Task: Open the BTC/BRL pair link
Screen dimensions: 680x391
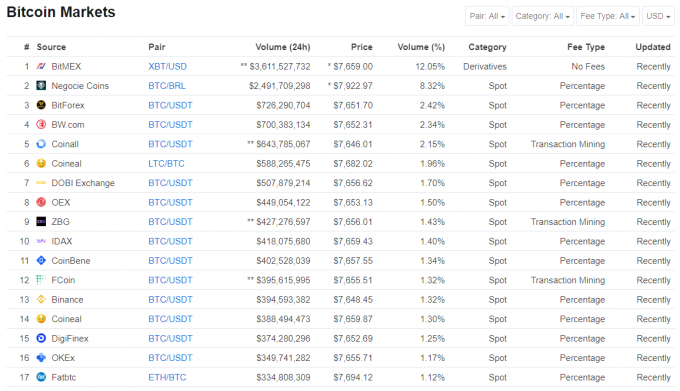Action: coord(167,86)
